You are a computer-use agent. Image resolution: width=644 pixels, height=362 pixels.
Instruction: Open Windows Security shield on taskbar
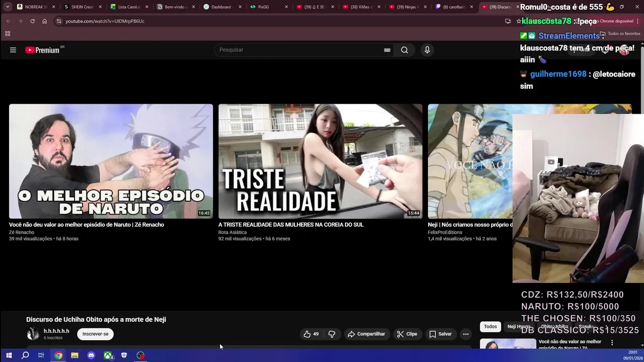[124, 355]
